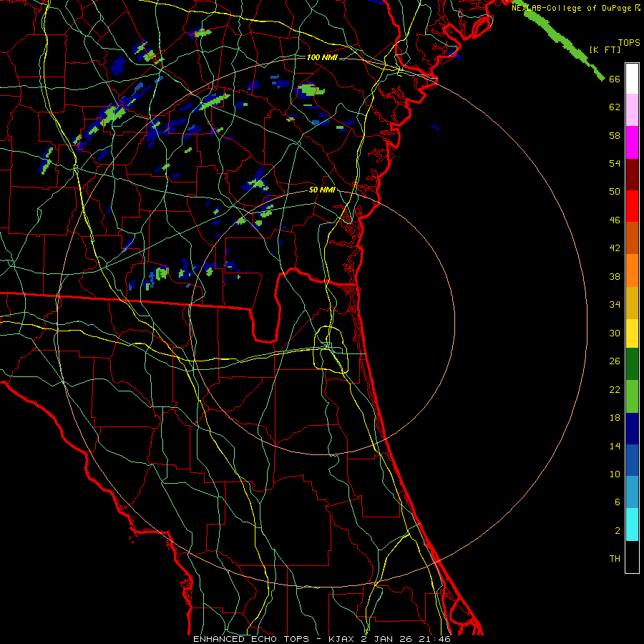The width and height of the screenshot is (644, 644).
Task: Click the gold swatch above 34
Action: click(x=632, y=303)
